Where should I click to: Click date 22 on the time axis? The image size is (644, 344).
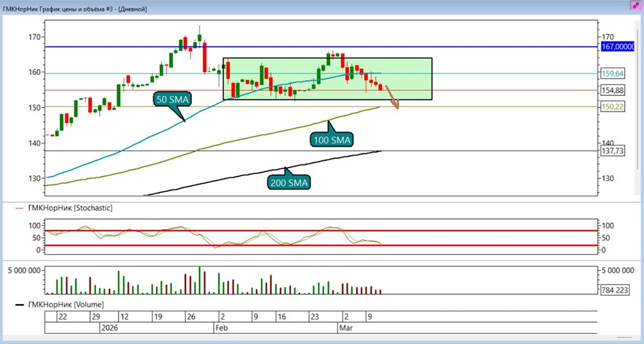pos(63,317)
